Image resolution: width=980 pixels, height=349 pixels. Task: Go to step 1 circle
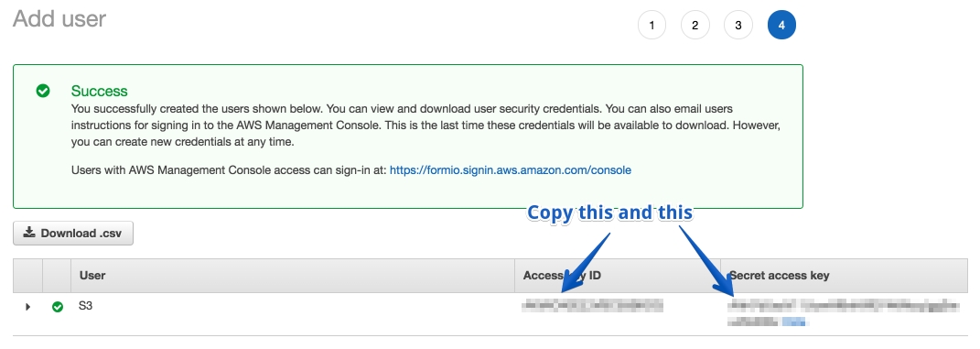point(652,26)
